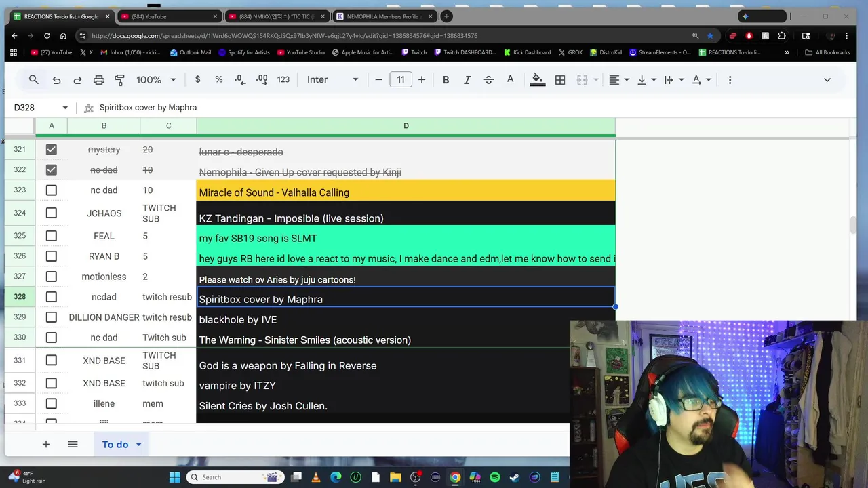Select row 328 header
The height and width of the screenshot is (488, 868).
click(x=20, y=297)
